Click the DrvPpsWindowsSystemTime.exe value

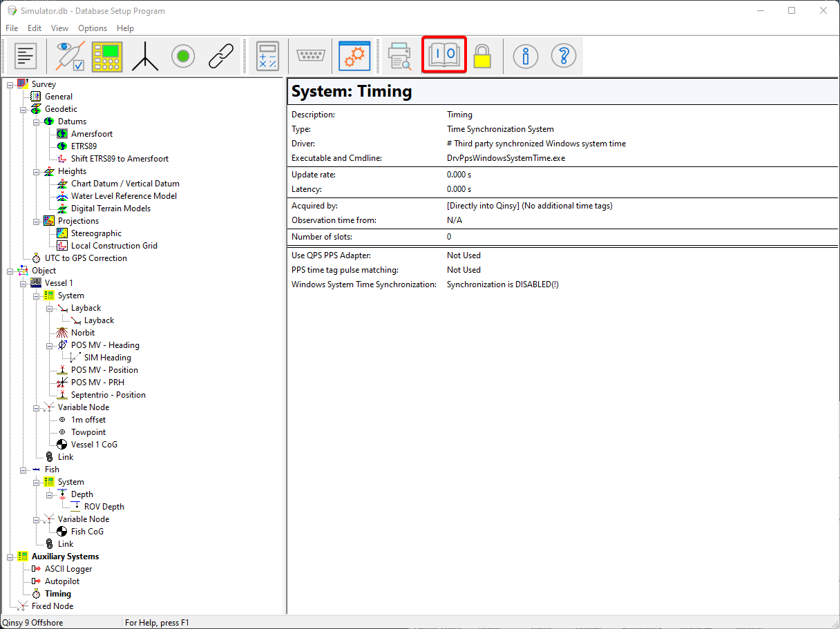point(506,158)
